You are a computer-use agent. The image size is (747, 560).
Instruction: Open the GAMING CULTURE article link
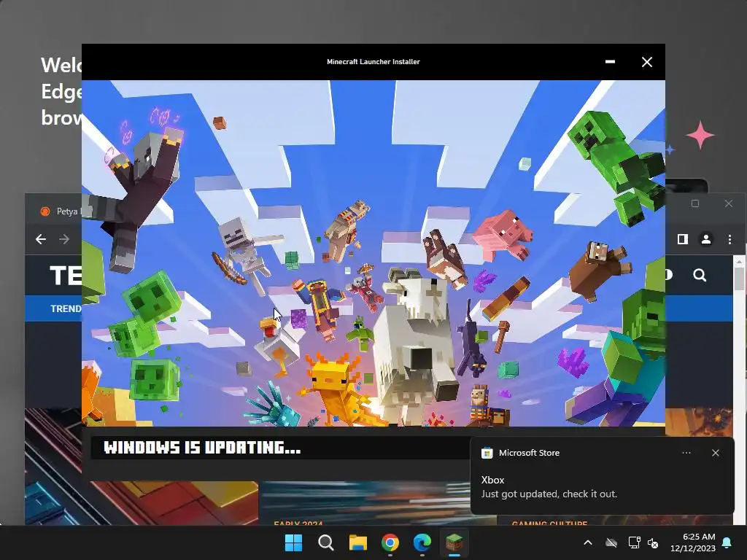(549, 523)
